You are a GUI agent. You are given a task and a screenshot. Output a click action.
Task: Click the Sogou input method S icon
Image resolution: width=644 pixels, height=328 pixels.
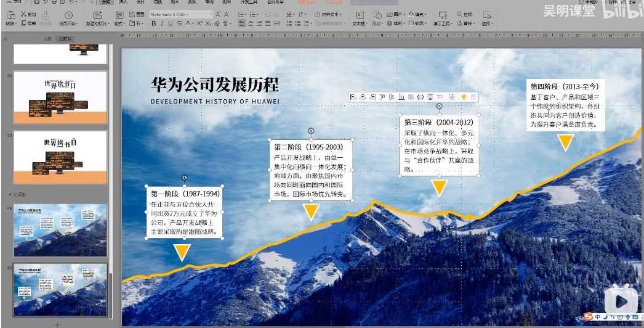tap(588, 317)
